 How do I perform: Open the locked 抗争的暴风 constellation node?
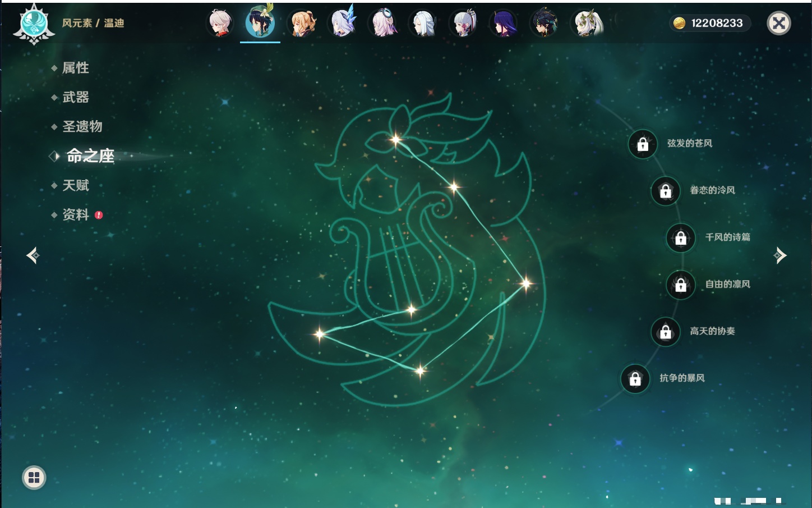pyautogui.click(x=635, y=379)
